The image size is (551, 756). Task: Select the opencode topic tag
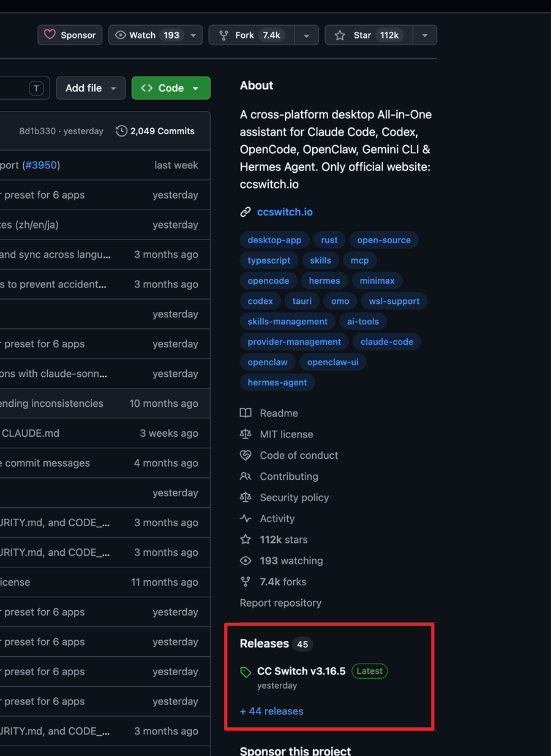tap(268, 281)
